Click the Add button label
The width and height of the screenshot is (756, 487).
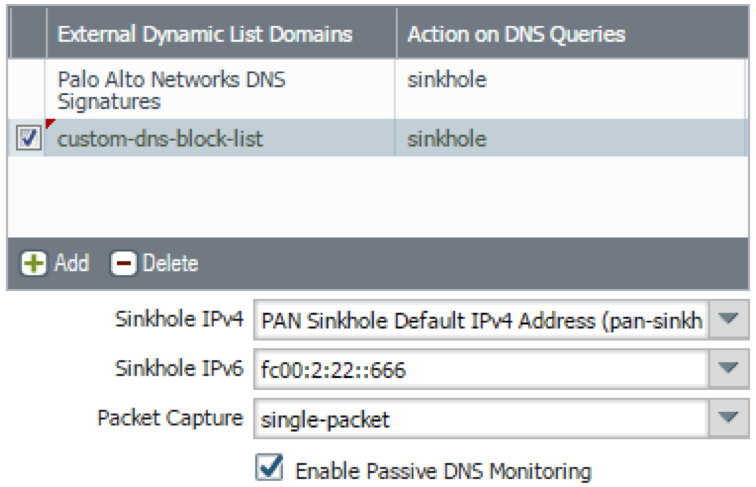click(x=71, y=264)
